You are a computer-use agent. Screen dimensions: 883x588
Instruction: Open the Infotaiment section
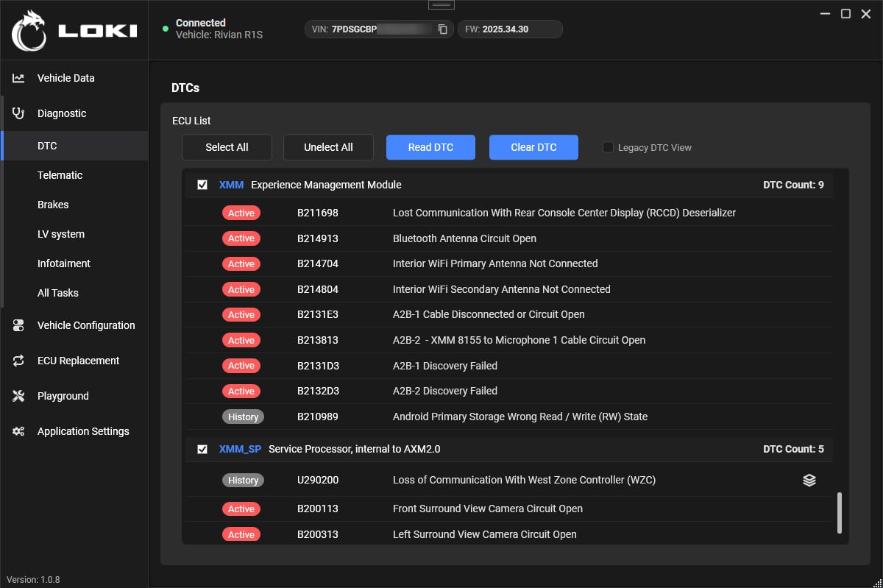tap(75, 263)
